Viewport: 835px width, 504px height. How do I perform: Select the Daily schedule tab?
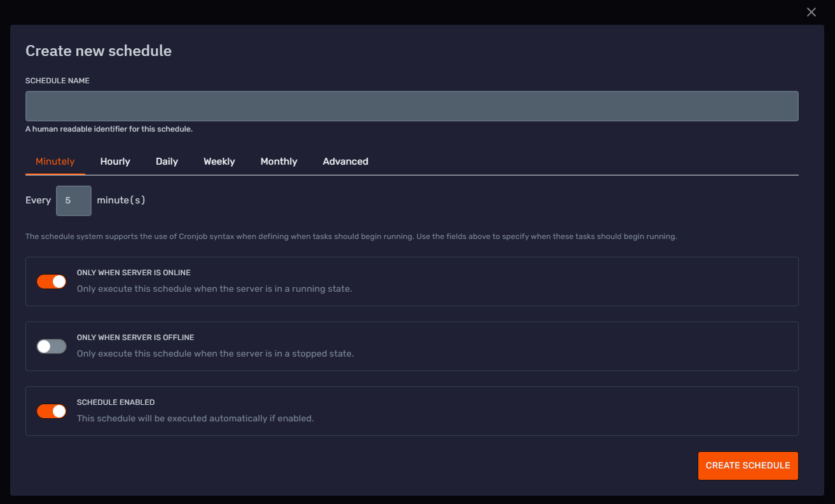[x=167, y=161]
